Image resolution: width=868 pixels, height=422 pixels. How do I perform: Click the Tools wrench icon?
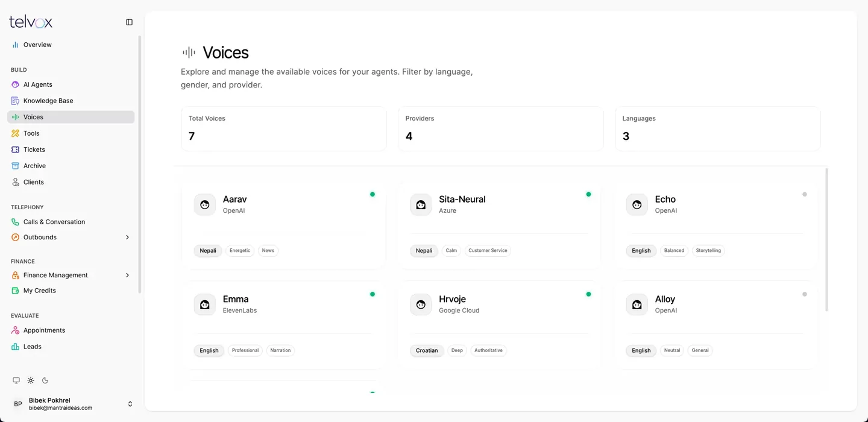(x=16, y=133)
